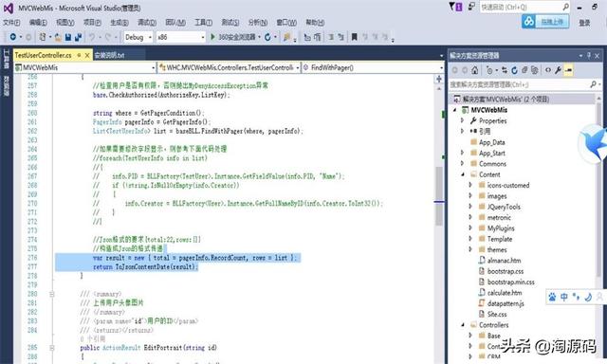The image size is (607, 364).
Task: Collapse the Controllers folder
Action: pos(462,325)
